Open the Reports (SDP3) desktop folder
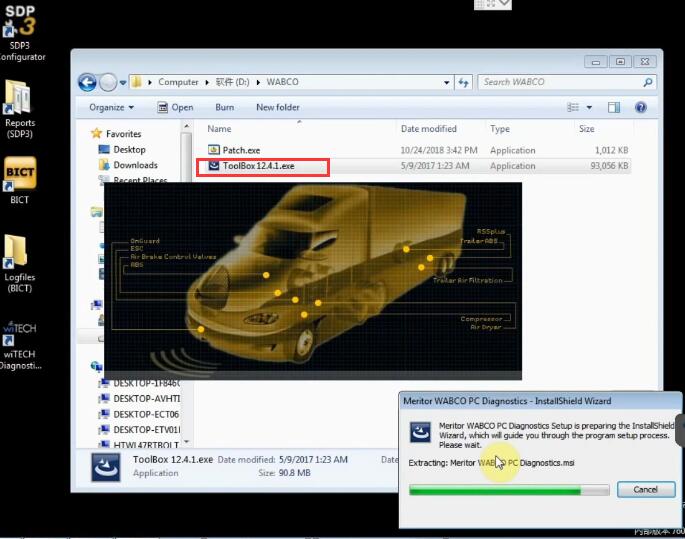 pyautogui.click(x=19, y=109)
